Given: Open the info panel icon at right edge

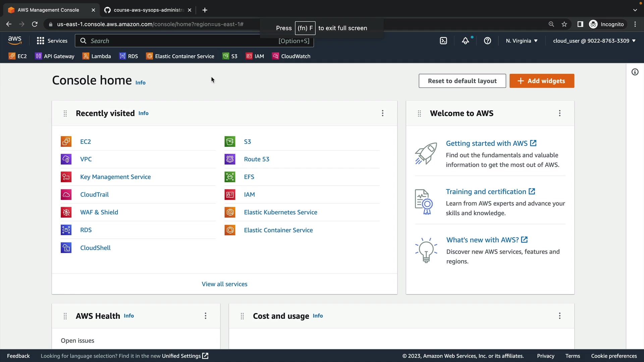Looking at the screenshot, I should click(x=635, y=72).
